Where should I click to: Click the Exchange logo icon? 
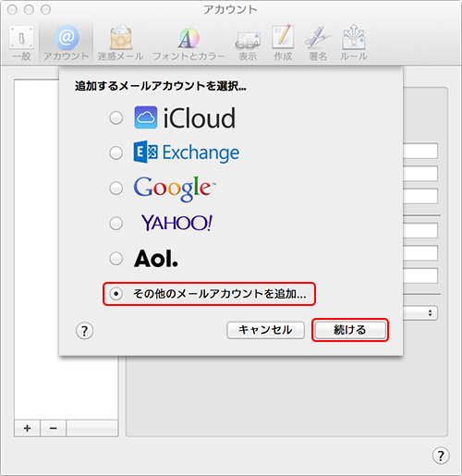point(146,153)
